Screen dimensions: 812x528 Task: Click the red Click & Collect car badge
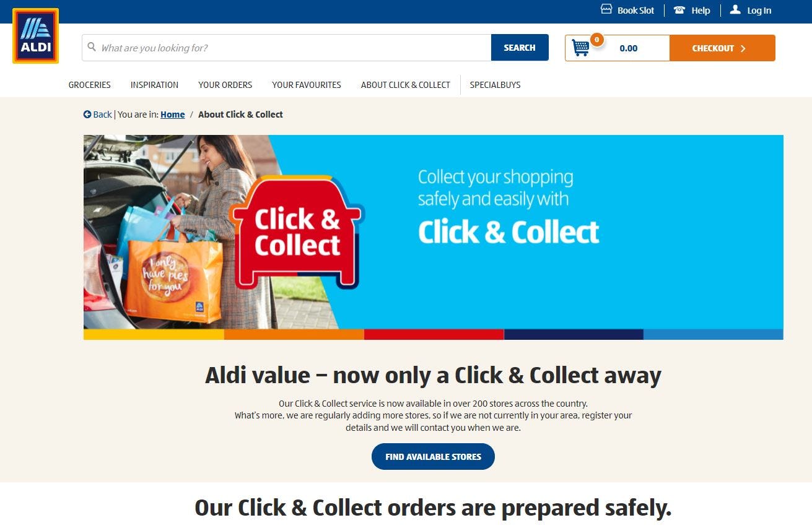[297, 232]
